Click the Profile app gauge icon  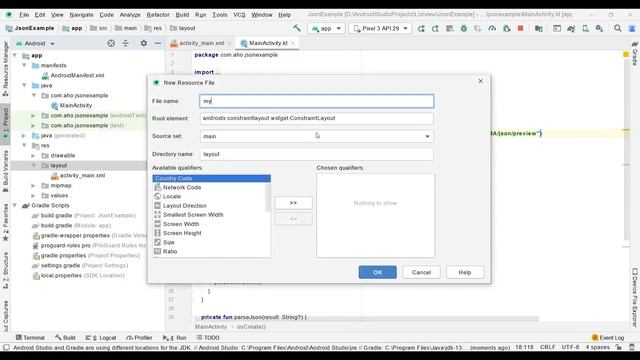492,28
